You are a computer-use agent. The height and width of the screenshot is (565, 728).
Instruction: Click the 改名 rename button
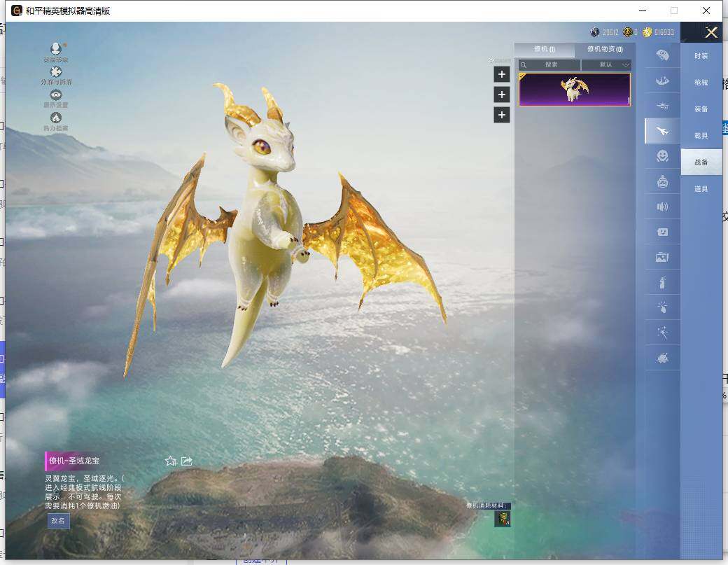pos(58,520)
